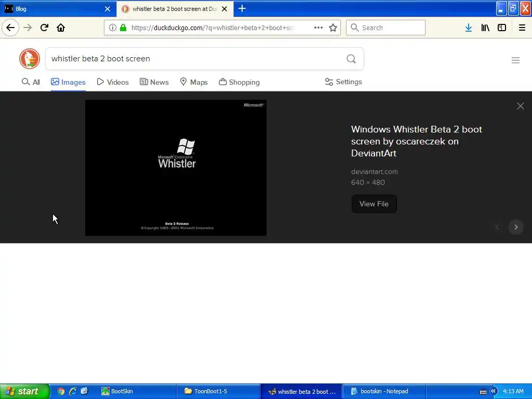The height and width of the screenshot is (399, 532).
Task: Go to the previous image with the left chevron
Action: (x=497, y=227)
